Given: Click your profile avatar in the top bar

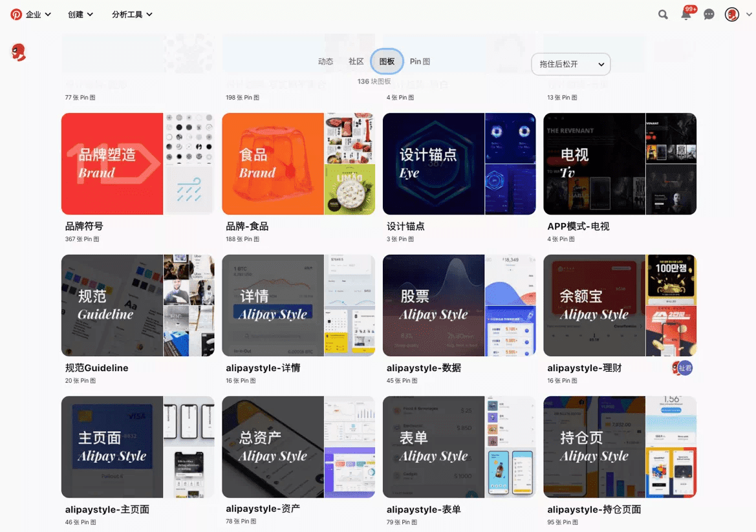Looking at the screenshot, I should [731, 14].
